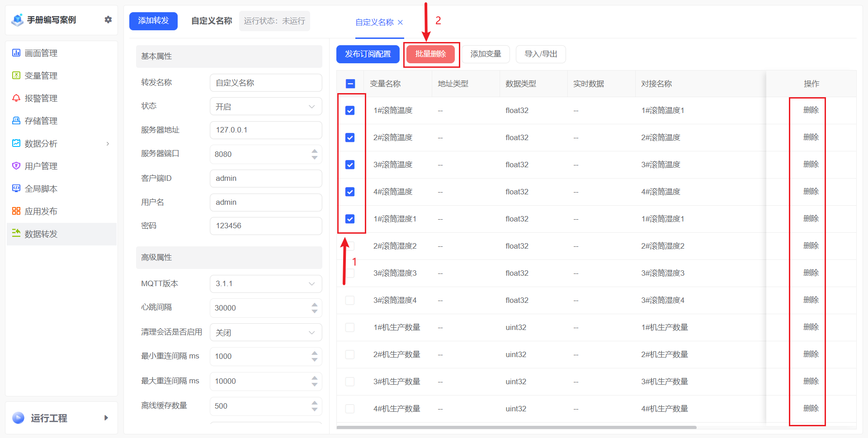868x438 pixels.
Task: Select 变量管理 from the left panel
Action: pos(42,75)
